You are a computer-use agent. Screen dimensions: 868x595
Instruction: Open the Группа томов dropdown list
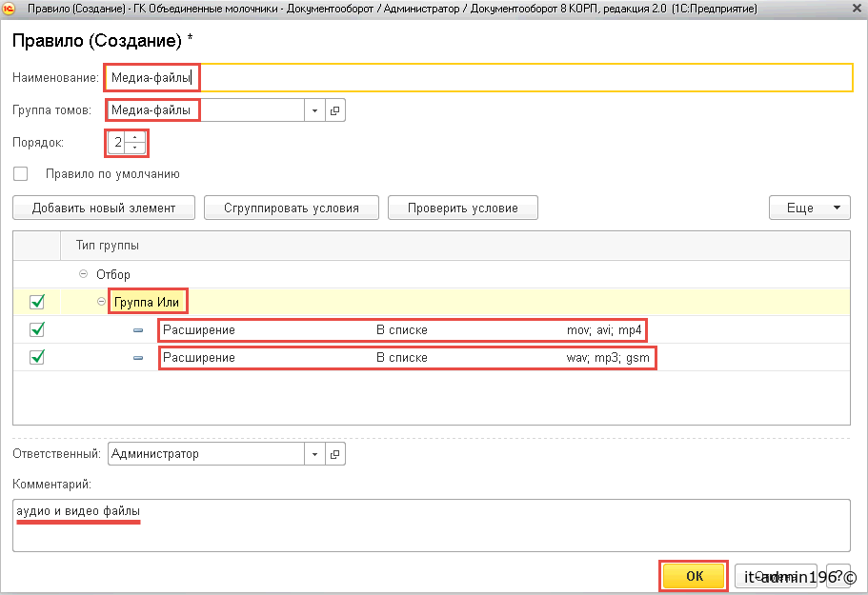point(314,110)
